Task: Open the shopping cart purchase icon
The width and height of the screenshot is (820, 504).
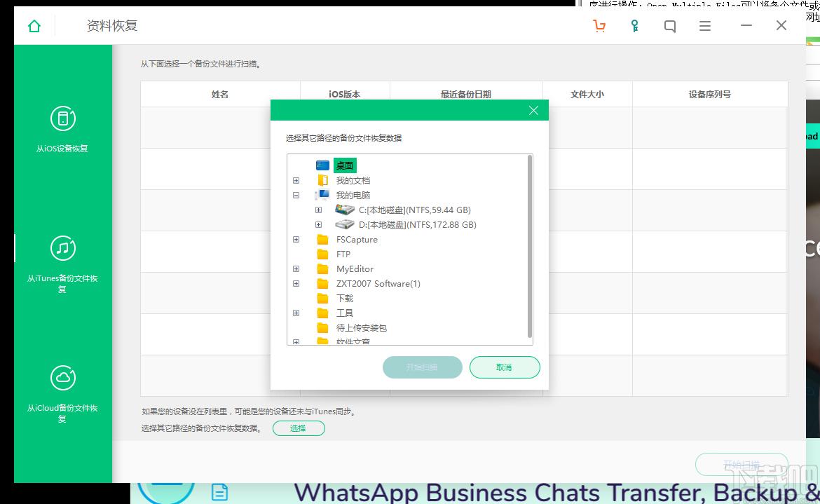Action: tap(599, 26)
